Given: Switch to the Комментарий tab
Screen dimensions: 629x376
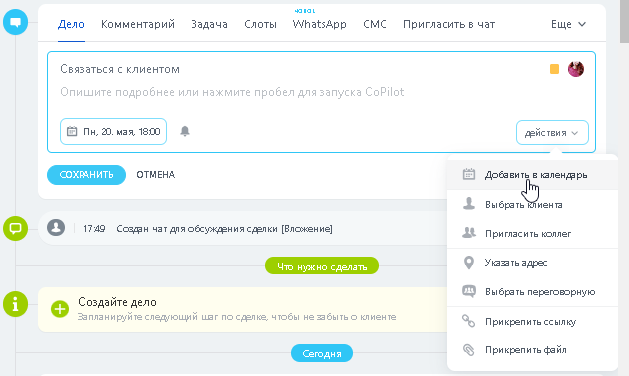Looking at the screenshot, I should pyautogui.click(x=138, y=24).
